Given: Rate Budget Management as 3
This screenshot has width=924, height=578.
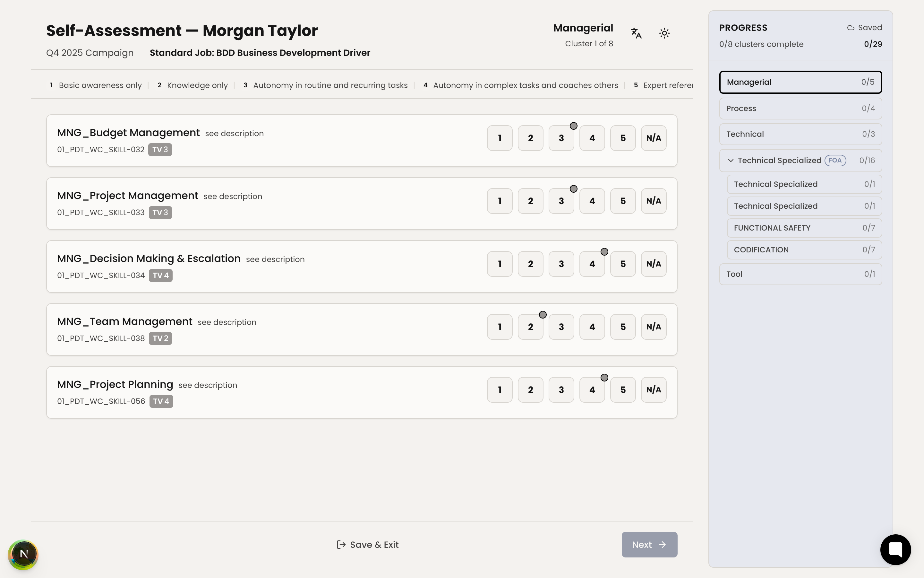Looking at the screenshot, I should [561, 138].
